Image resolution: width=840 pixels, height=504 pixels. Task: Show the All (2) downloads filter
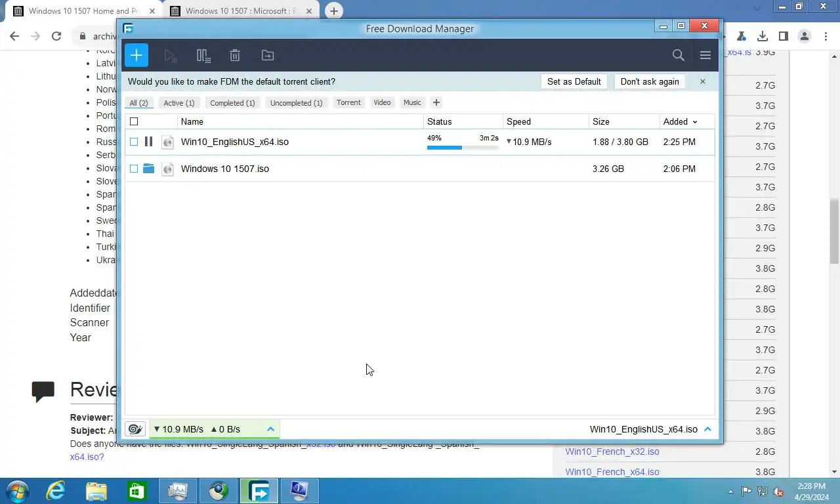pos(138,103)
